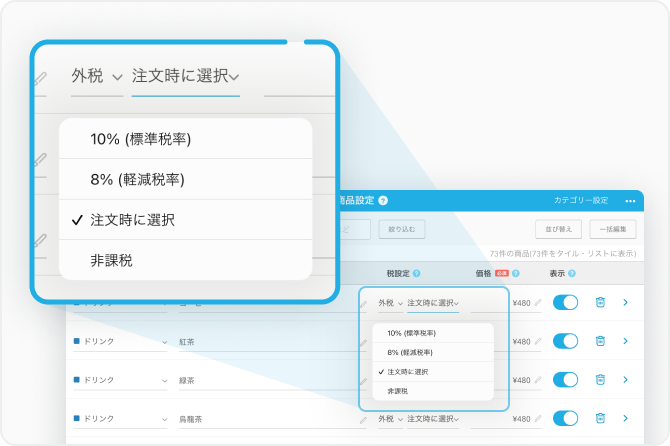Click the trash icon in the 紅茶 row
670x446 pixels.
pos(600,341)
